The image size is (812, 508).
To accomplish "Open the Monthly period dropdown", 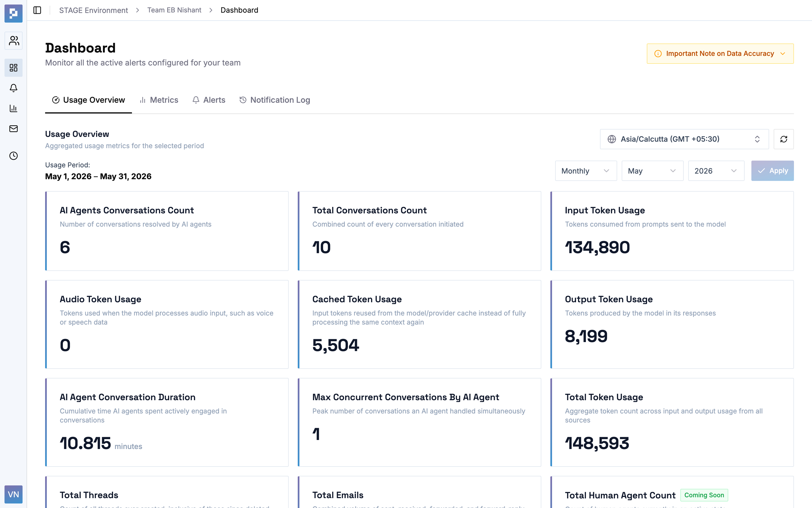I will pos(586,171).
